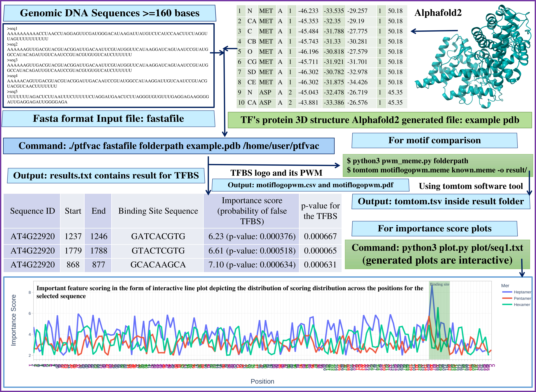The image size is (536, 392).
Task: Click the 'Command: ./ptfvac fastafile folderpath' box
Action: [169, 146]
